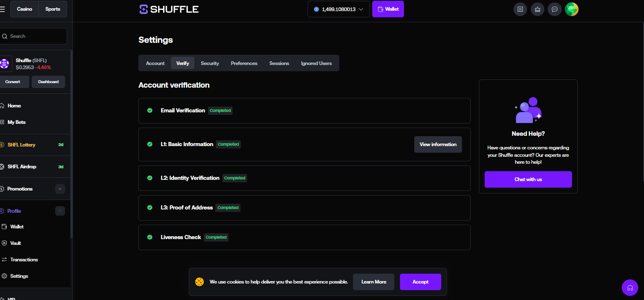
Task: Click the crown VIP icon in header
Action: 537,9
